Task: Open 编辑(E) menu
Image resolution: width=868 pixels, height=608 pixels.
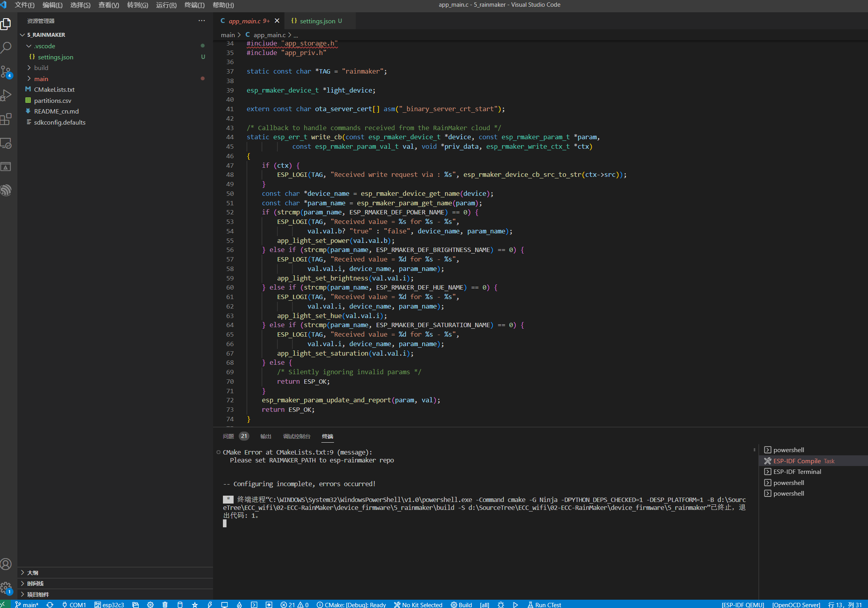Action: coord(53,5)
